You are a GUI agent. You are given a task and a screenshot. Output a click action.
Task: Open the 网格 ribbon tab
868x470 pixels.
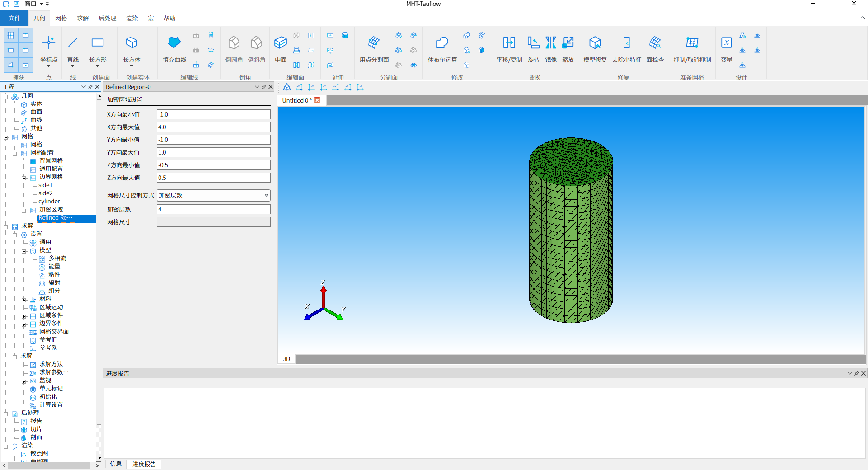coord(61,18)
